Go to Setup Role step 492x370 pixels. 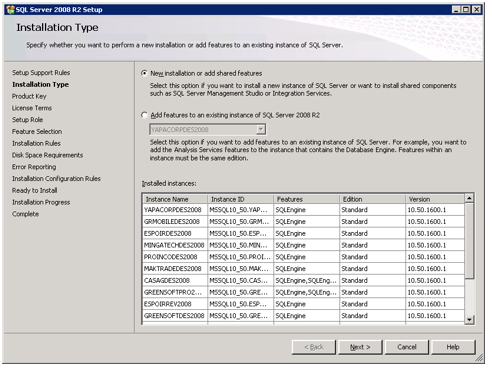tap(27, 120)
